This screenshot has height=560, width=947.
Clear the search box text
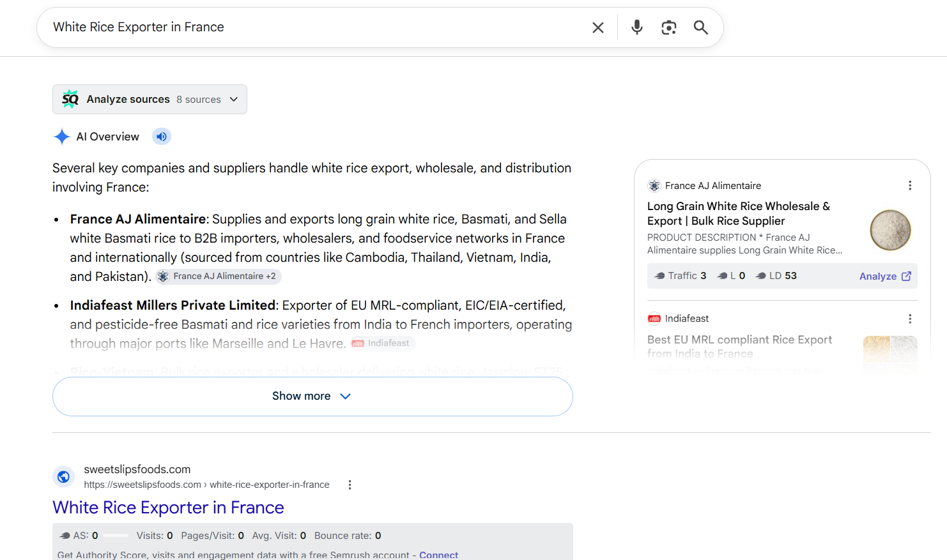pos(597,27)
